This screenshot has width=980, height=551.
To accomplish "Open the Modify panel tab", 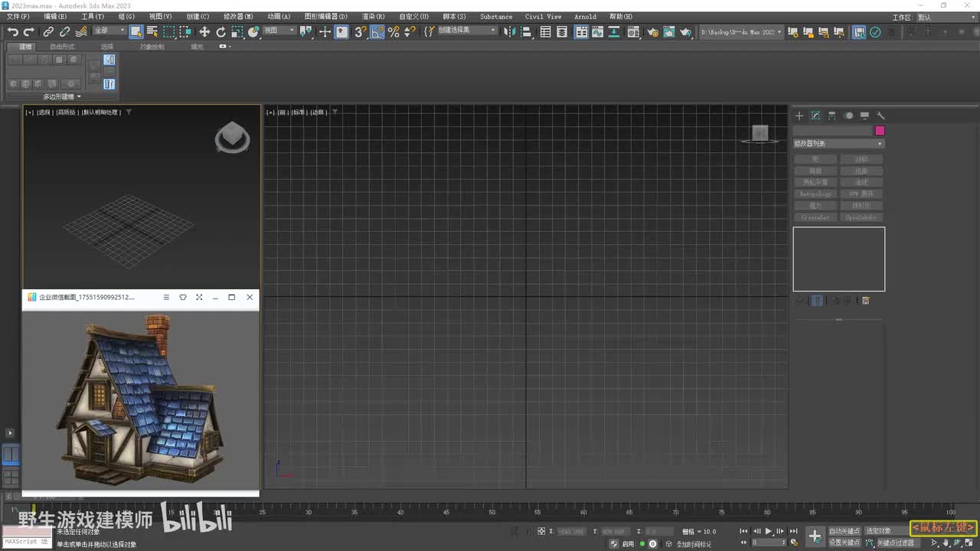I will pyautogui.click(x=815, y=116).
